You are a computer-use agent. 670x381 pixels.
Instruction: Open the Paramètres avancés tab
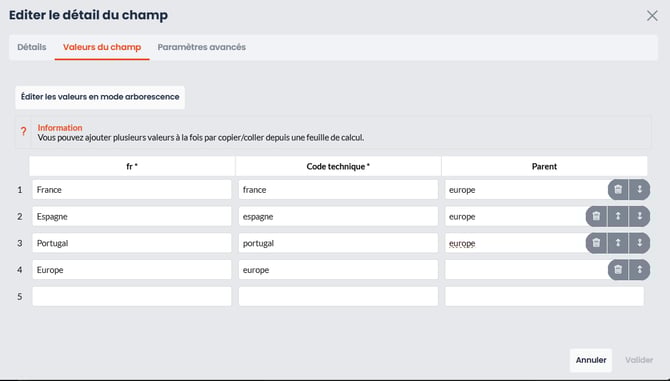(201, 47)
